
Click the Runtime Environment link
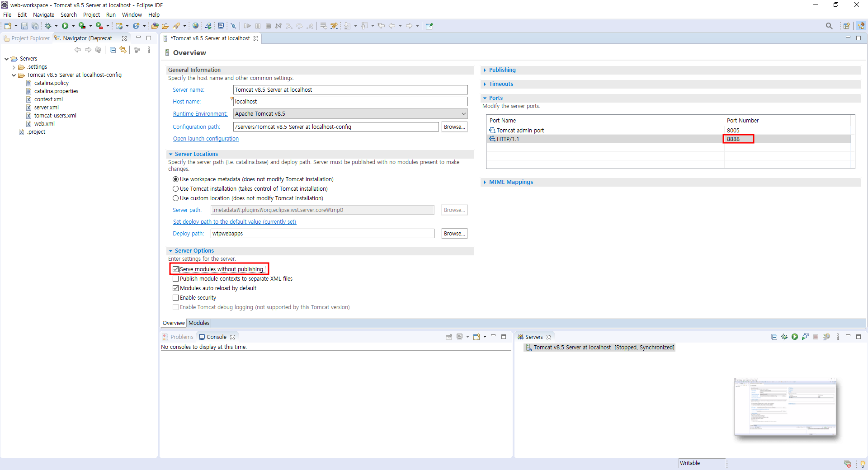click(x=200, y=114)
